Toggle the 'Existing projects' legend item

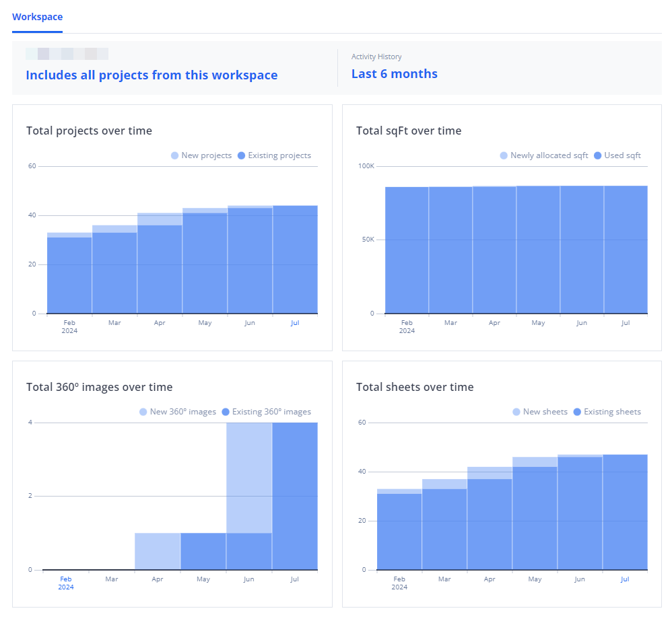click(x=273, y=155)
